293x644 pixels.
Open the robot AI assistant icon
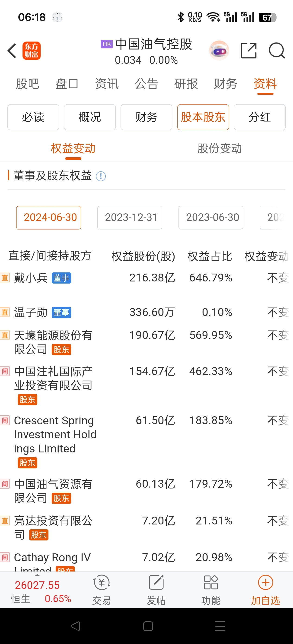pyautogui.click(x=219, y=51)
